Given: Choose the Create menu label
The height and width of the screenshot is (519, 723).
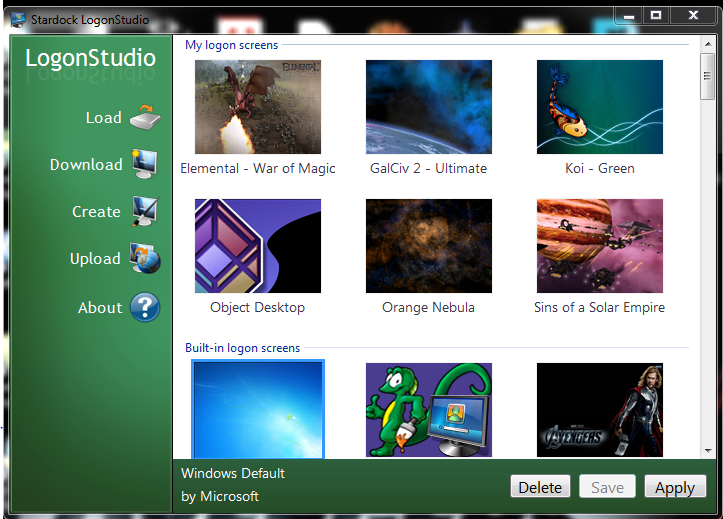Looking at the screenshot, I should [96, 212].
